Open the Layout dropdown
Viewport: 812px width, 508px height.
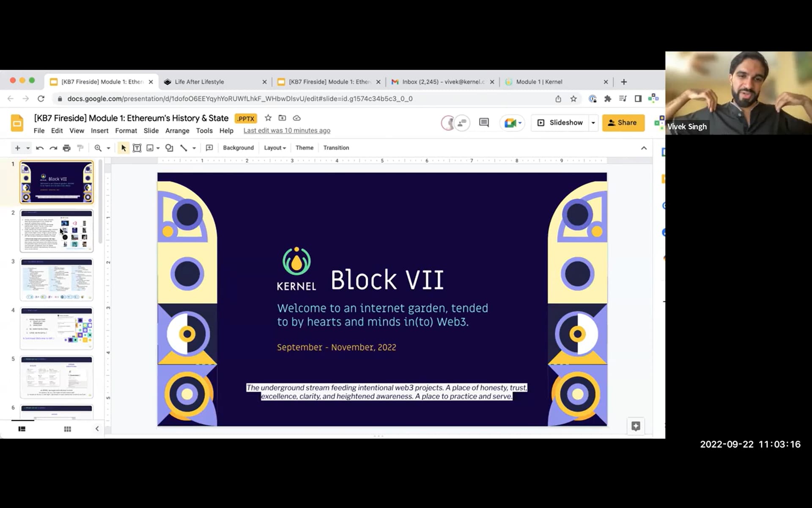tap(275, 148)
